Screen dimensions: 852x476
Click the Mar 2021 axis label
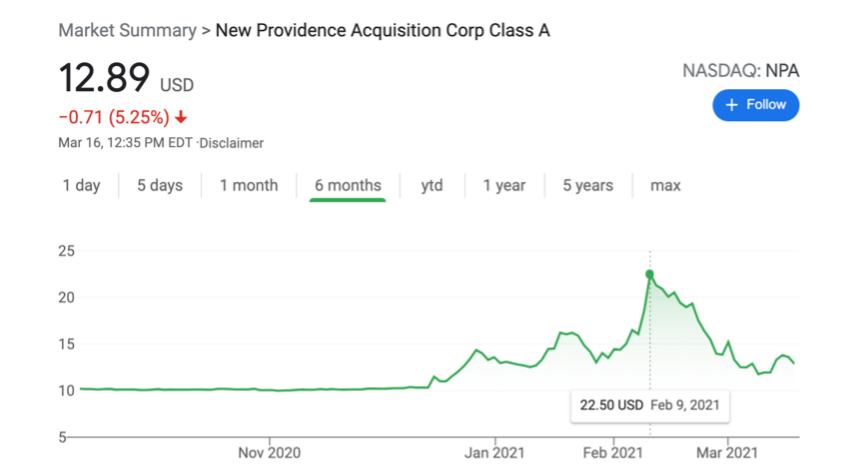[x=727, y=453]
